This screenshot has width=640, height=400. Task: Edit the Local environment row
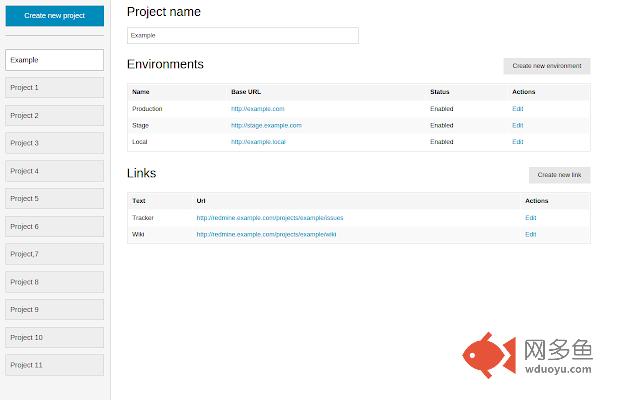(517, 142)
